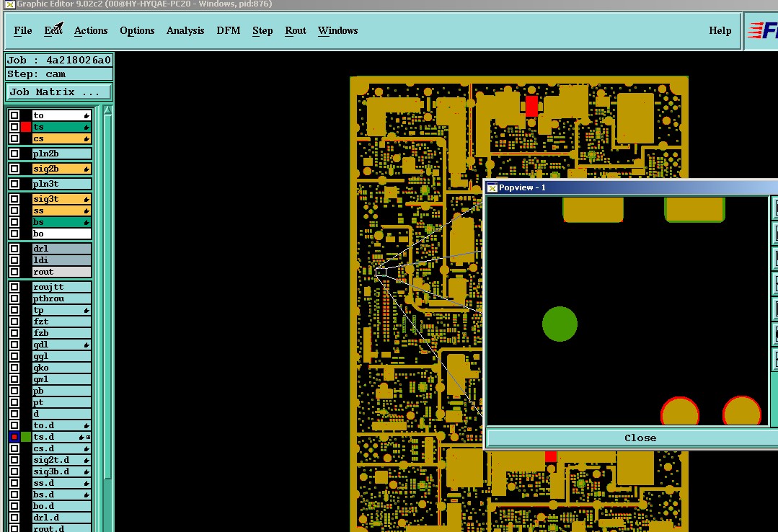Click the hand icon on layer cs.d
Screen dimensions: 778x532
click(87, 448)
